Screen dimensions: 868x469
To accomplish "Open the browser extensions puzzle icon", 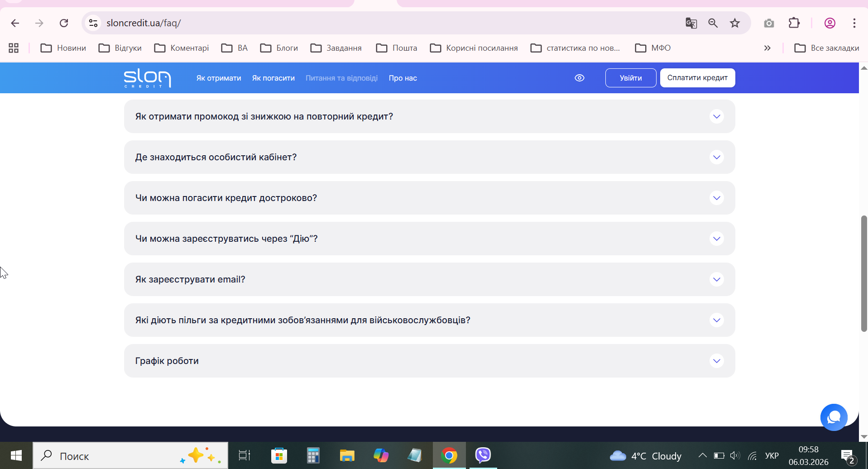I will pos(794,23).
